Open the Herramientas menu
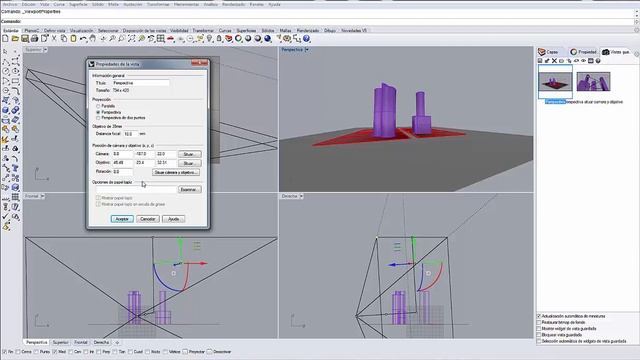This screenshot has height=360, width=640. click(186, 4)
